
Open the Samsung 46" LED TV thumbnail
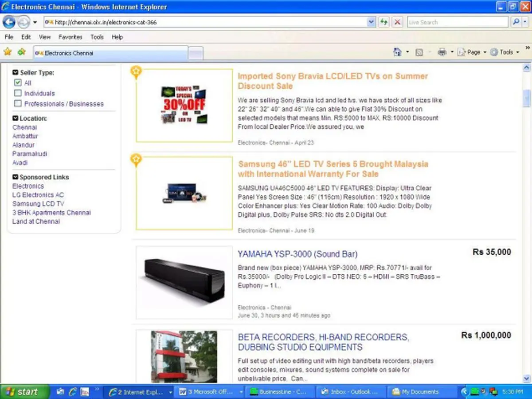pos(184,193)
